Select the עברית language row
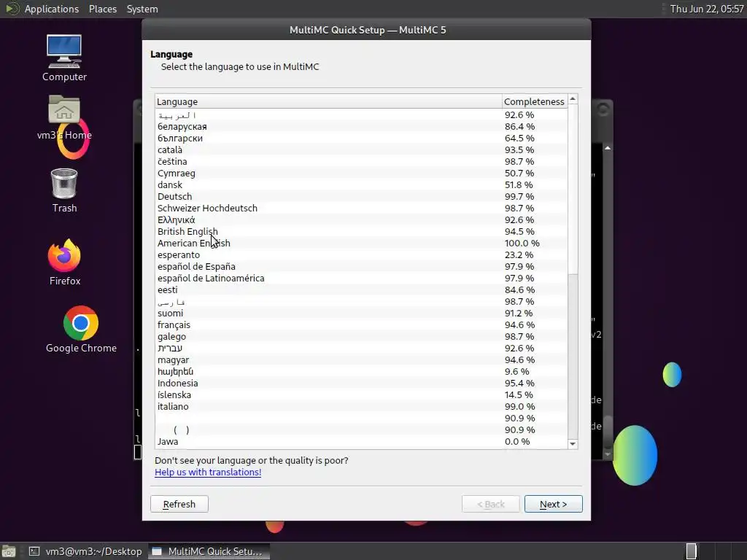Viewport: 747px width, 560px height. (361, 348)
